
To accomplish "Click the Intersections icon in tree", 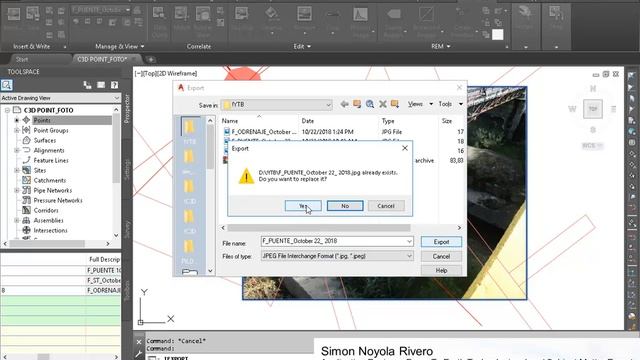I will click(27, 230).
